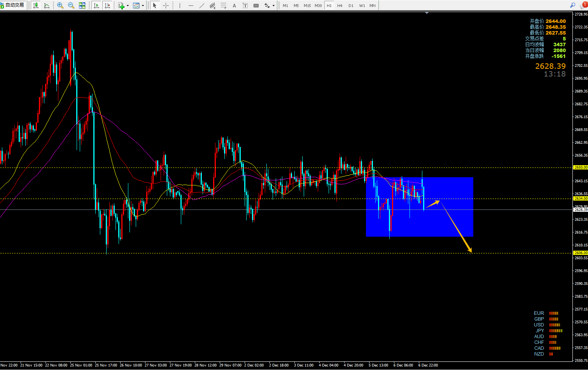
Task: Switch to line chart display
Action: [47, 5]
